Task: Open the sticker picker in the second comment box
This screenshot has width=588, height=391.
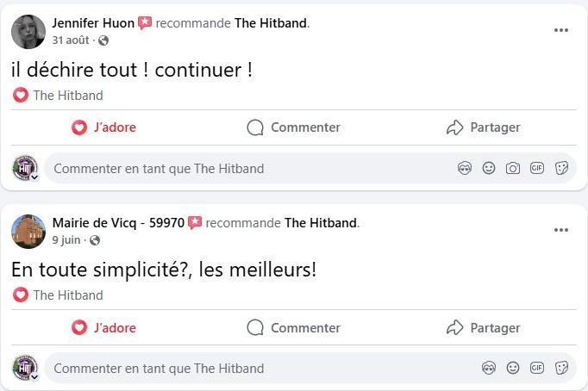Action: (x=561, y=369)
